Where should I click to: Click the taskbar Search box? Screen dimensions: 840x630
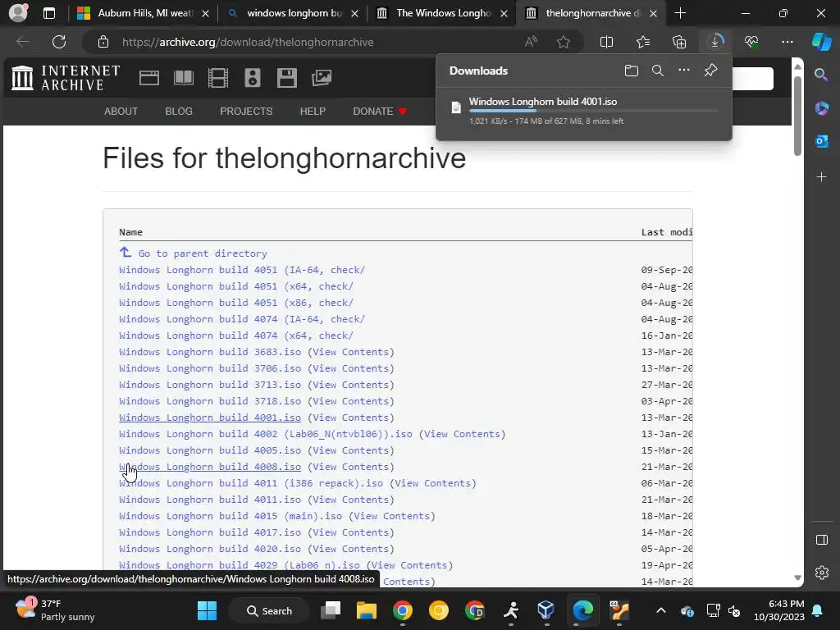[269, 610]
